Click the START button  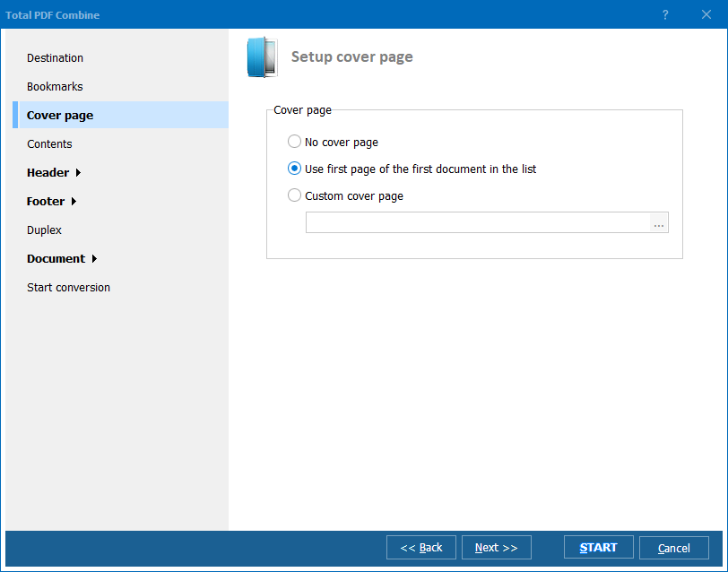coord(599,548)
